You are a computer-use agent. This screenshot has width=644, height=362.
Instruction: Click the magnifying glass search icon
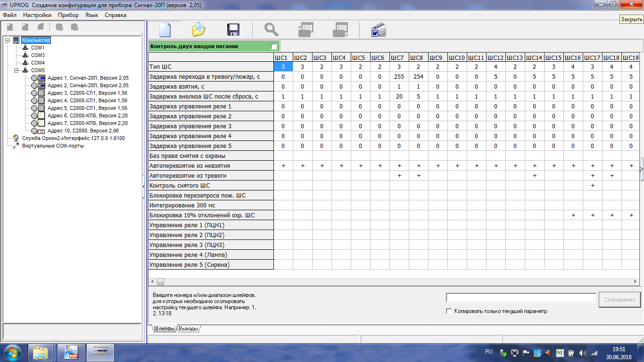[271, 30]
